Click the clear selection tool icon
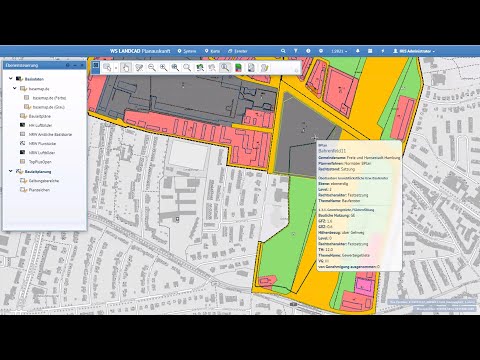 [x=139, y=68]
